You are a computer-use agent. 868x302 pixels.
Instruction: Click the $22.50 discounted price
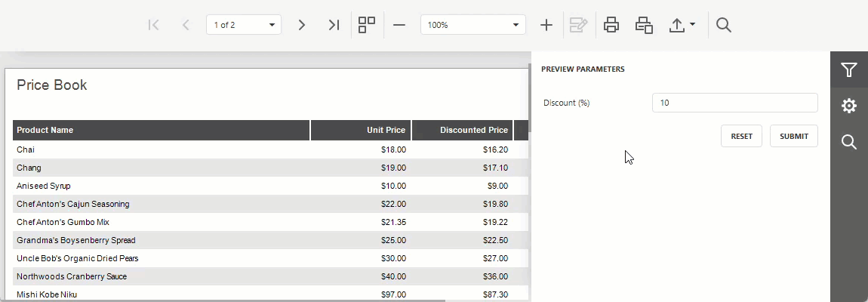[495, 240]
